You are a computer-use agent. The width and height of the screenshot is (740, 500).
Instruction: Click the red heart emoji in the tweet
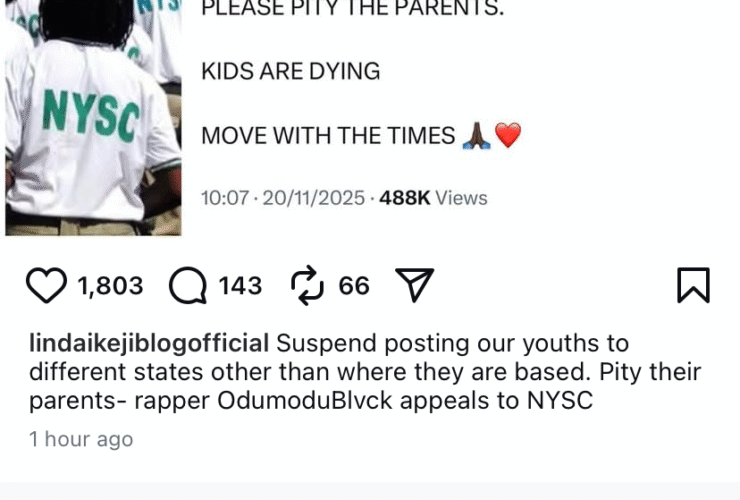(508, 135)
